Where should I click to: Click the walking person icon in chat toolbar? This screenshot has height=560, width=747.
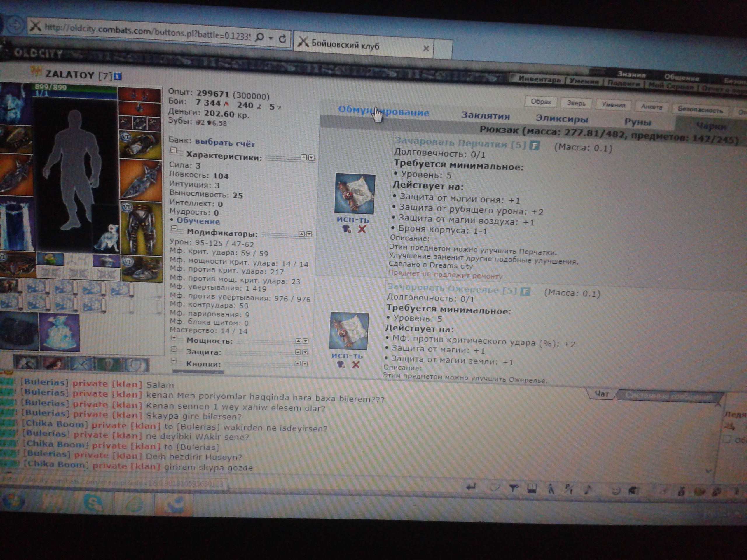point(551,489)
